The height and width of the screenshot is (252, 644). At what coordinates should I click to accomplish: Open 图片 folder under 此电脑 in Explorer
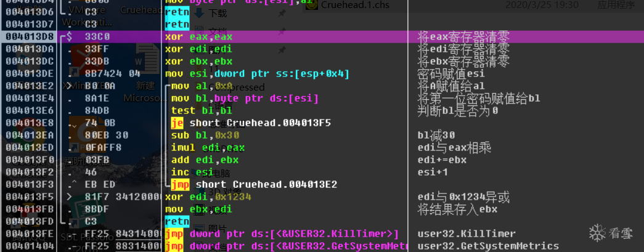(218, 228)
